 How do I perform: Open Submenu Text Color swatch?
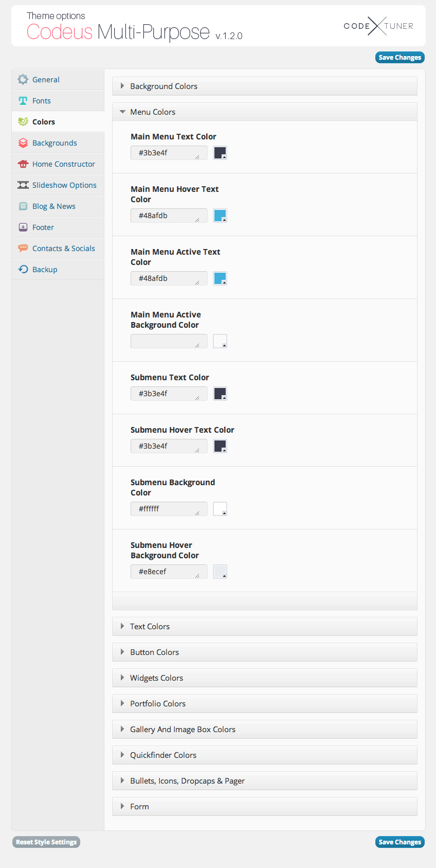click(x=220, y=394)
